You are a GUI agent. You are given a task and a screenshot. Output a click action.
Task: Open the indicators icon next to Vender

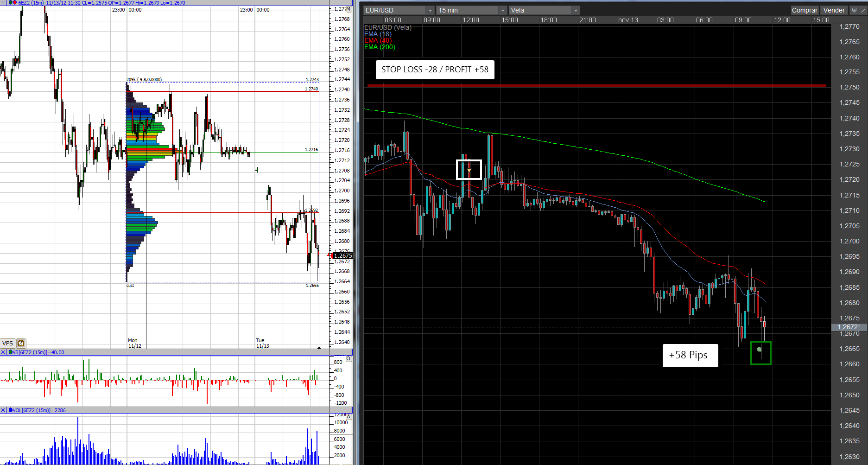tap(854, 10)
